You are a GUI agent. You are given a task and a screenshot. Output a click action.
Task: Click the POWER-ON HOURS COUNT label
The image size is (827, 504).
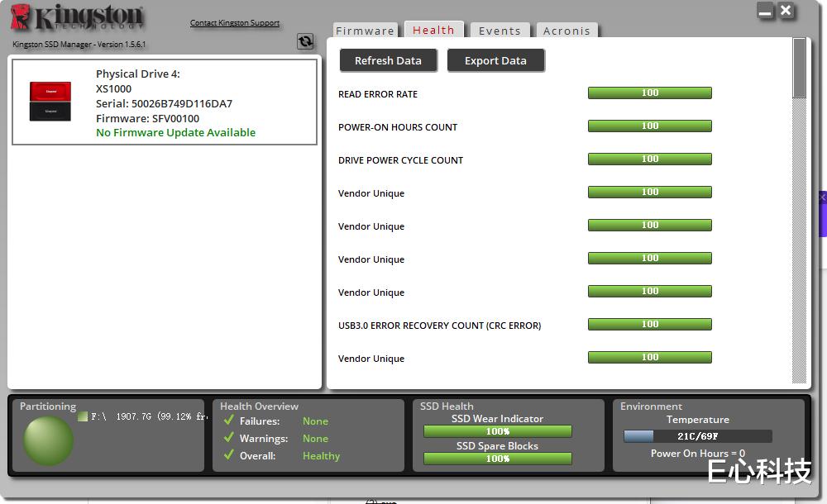point(398,127)
